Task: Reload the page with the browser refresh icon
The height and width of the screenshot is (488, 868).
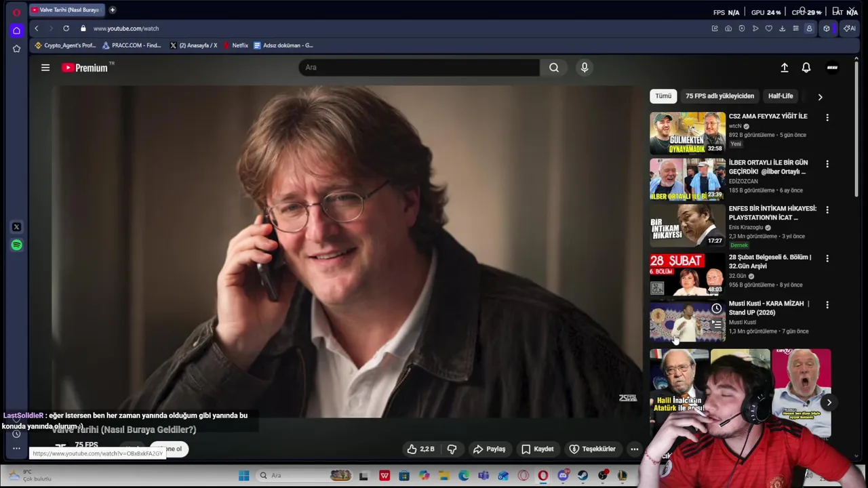Action: (x=66, y=28)
